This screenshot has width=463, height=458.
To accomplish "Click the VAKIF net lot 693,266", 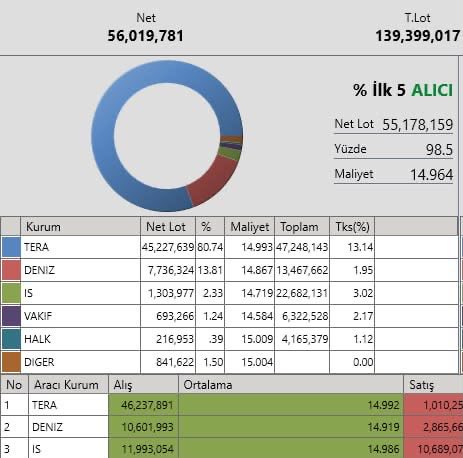I will [x=175, y=316].
